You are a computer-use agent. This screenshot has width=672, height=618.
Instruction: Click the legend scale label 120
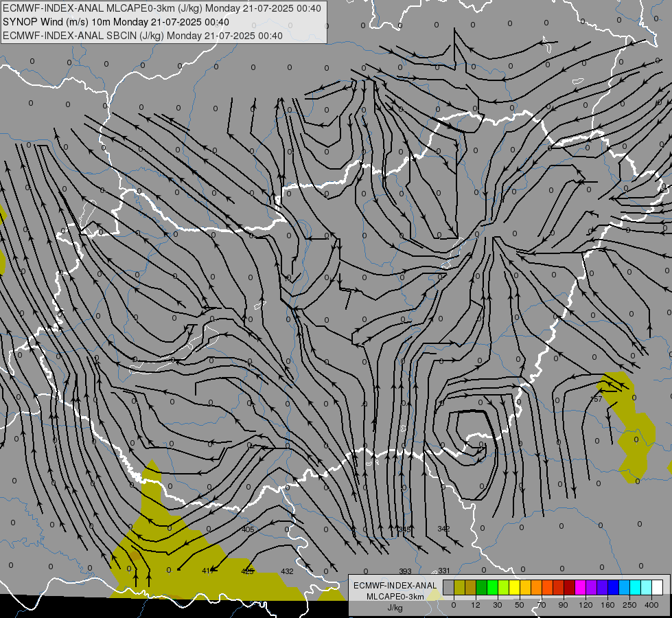point(586,605)
